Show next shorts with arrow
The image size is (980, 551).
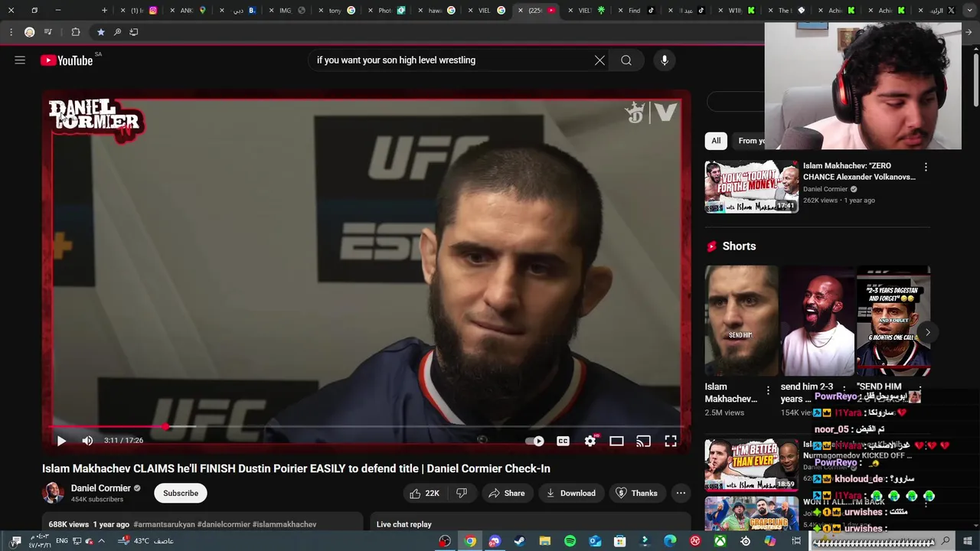pos(927,332)
